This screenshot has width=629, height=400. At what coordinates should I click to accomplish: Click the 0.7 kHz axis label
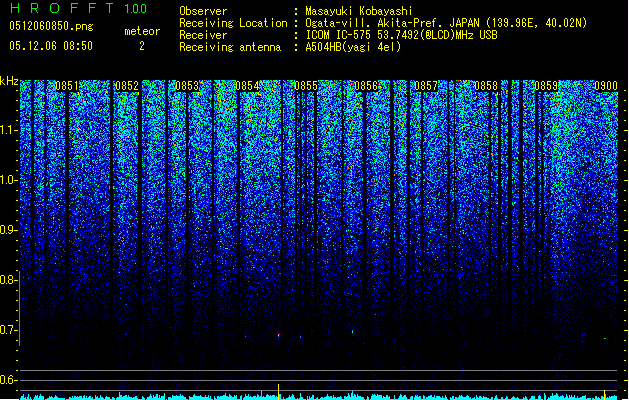tap(9, 330)
